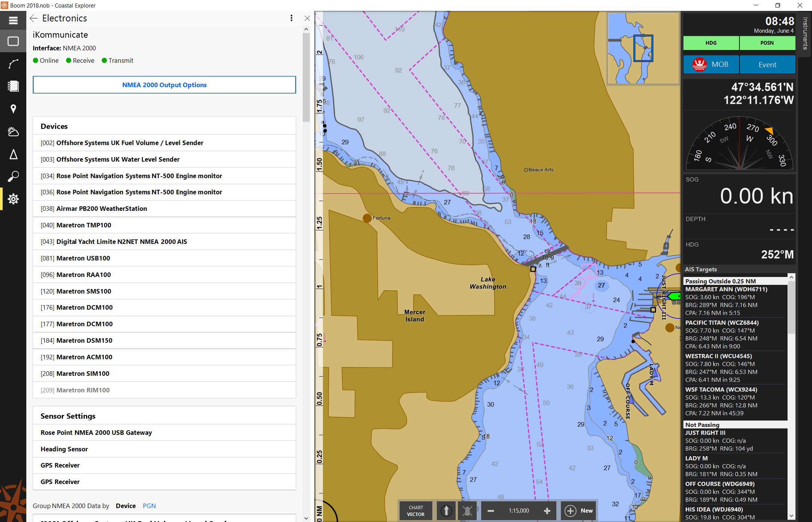Click the Event button
Screen dimensions: 812x522
pos(767,65)
